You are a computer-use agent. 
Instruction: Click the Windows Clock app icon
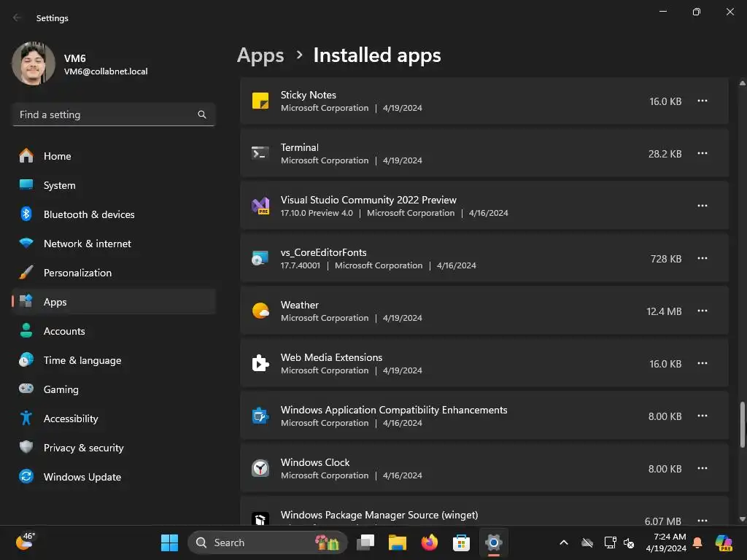pyautogui.click(x=260, y=468)
